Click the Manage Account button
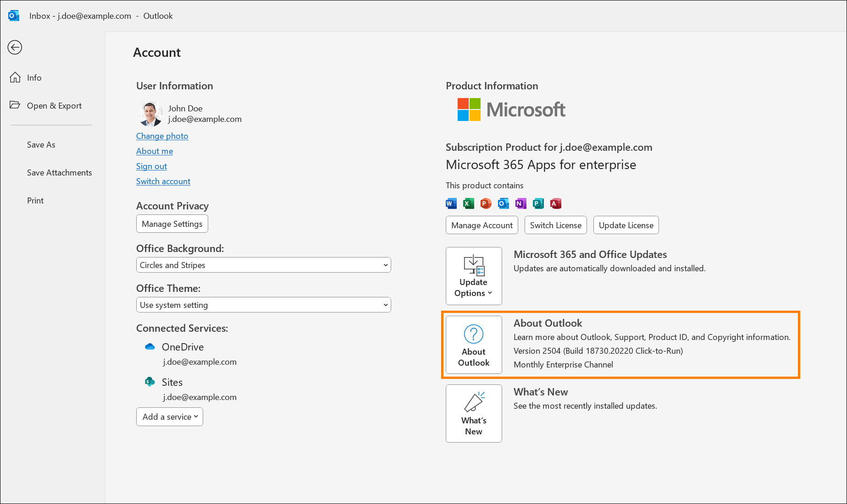The width and height of the screenshot is (847, 504). 482,225
